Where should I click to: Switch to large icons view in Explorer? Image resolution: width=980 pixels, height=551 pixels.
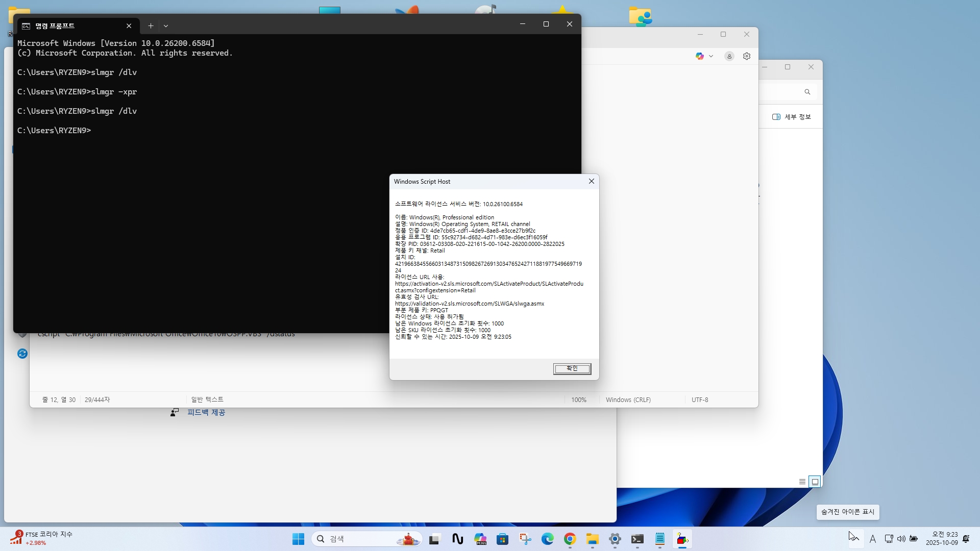point(815,482)
